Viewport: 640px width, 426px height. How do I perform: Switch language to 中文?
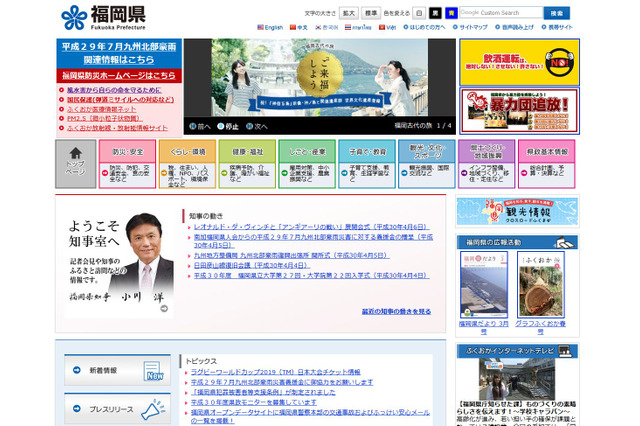pyautogui.click(x=299, y=27)
